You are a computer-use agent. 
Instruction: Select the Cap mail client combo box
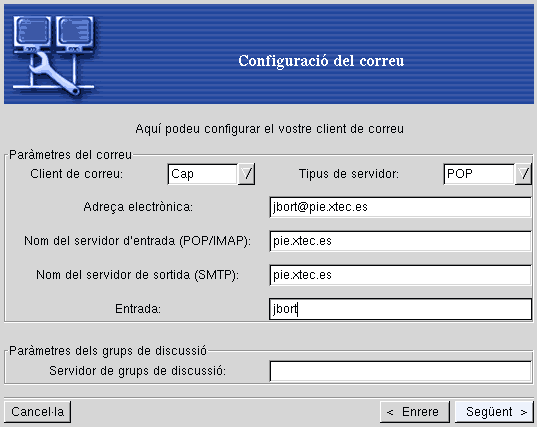(x=203, y=174)
